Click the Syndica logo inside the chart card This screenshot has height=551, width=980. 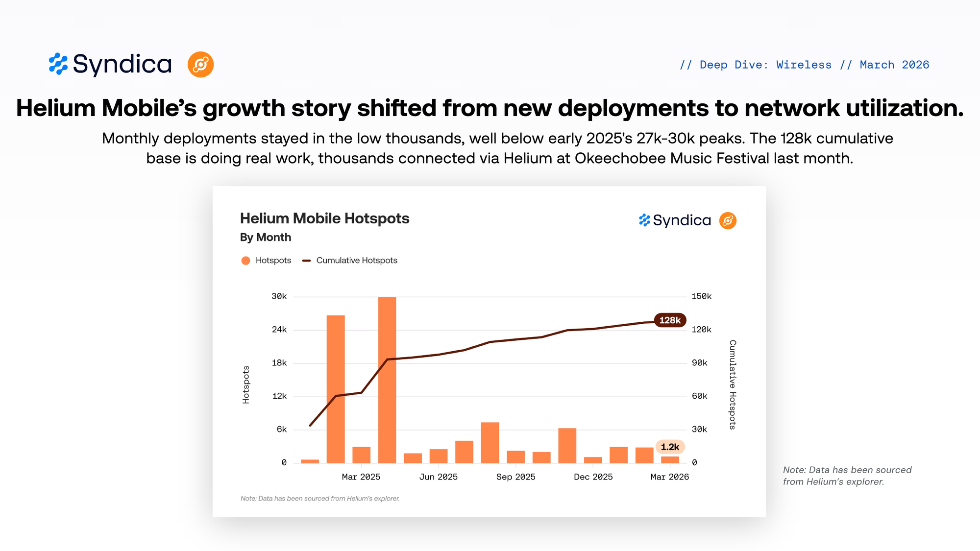(x=675, y=220)
